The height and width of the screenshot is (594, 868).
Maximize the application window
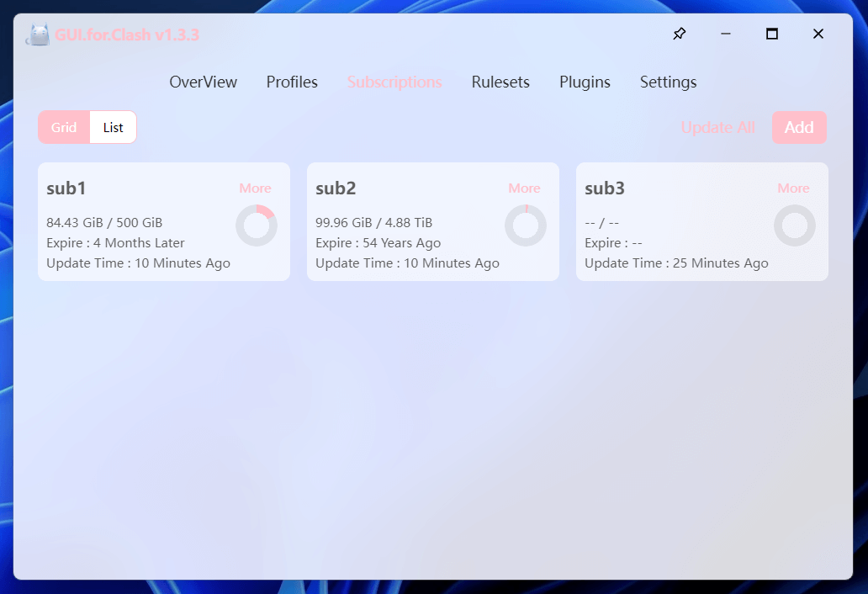tap(771, 34)
